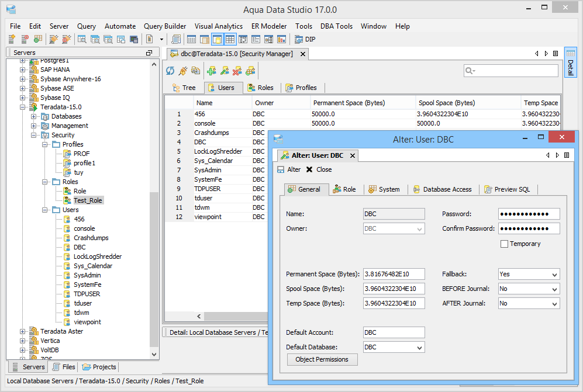Click the tab list icon beside Security Manager tab

point(556,54)
